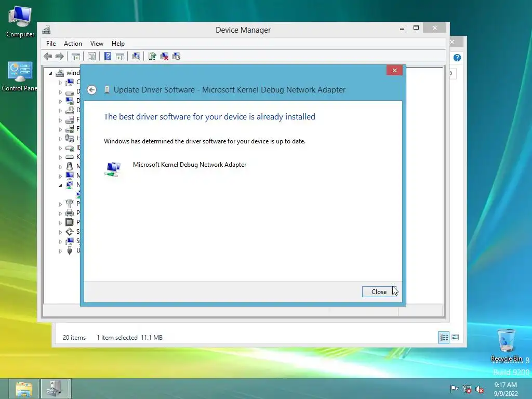
Task: Open the File menu
Action: pos(51,44)
